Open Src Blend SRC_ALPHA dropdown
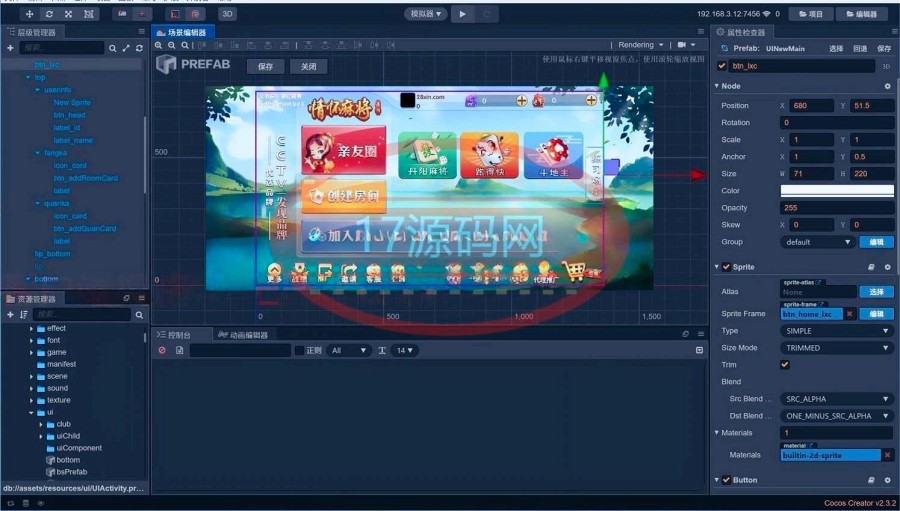The height and width of the screenshot is (511, 900). coord(837,399)
